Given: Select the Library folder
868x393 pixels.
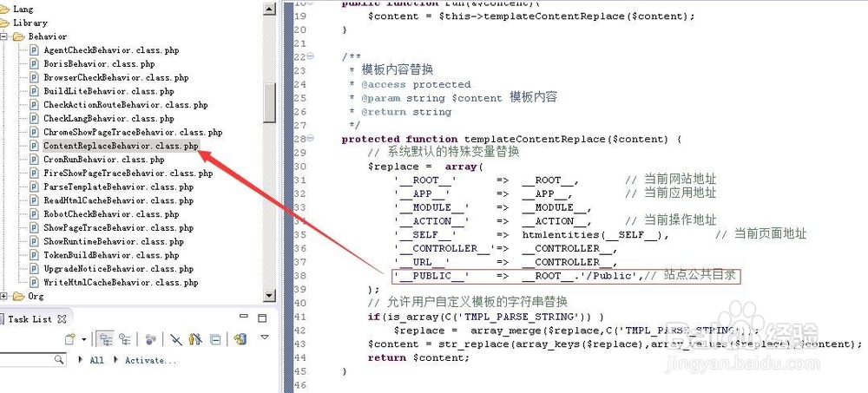Looking at the screenshot, I should point(30,23).
